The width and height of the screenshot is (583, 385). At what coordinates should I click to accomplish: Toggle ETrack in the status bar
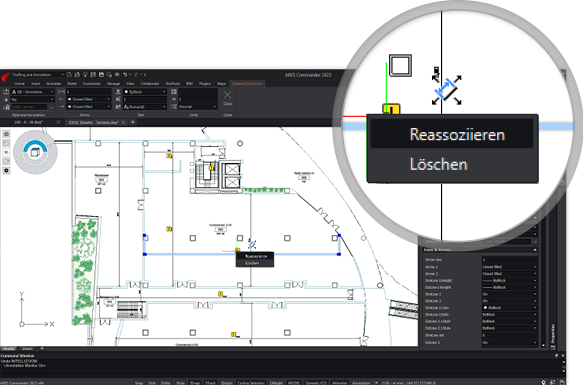210,382
